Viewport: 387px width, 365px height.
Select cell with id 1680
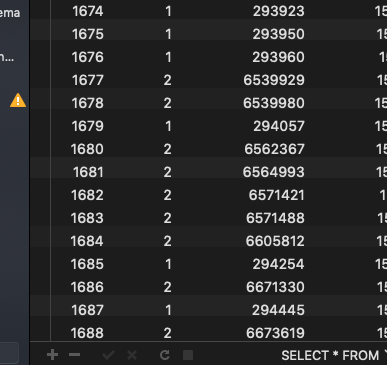(x=87, y=149)
